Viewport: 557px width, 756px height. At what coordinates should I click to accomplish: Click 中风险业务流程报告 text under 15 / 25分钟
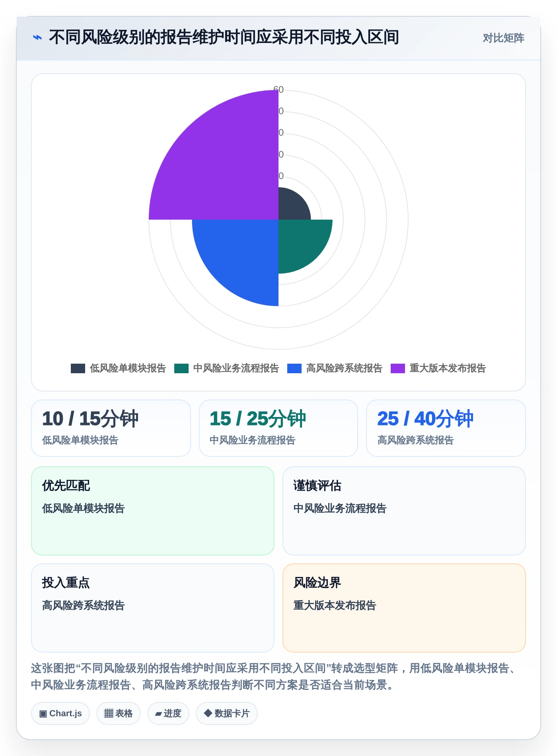[253, 440]
